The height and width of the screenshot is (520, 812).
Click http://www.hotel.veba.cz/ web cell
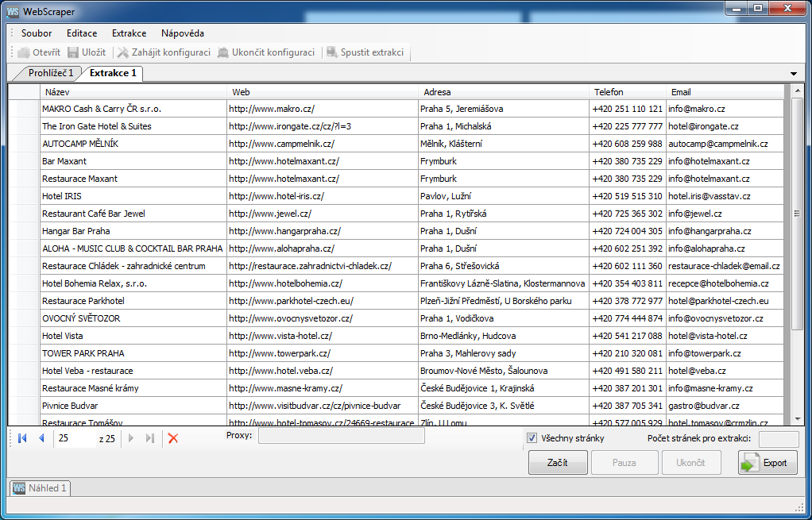click(322, 371)
